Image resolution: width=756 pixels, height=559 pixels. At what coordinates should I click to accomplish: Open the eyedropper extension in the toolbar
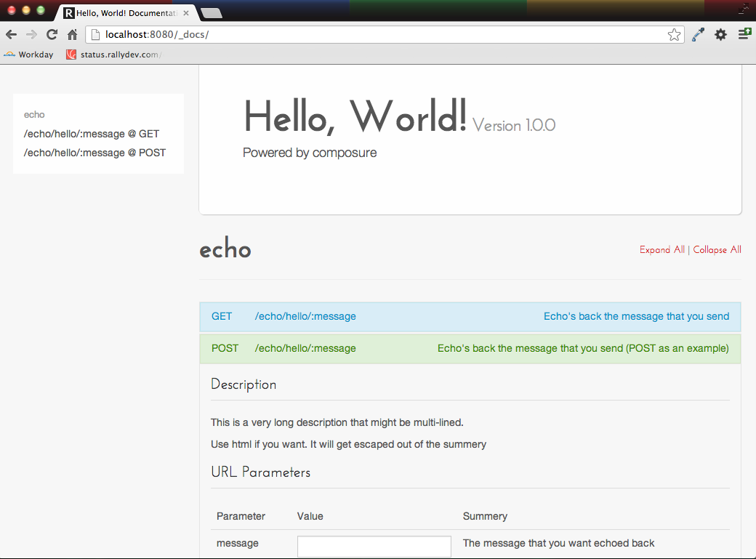(698, 34)
